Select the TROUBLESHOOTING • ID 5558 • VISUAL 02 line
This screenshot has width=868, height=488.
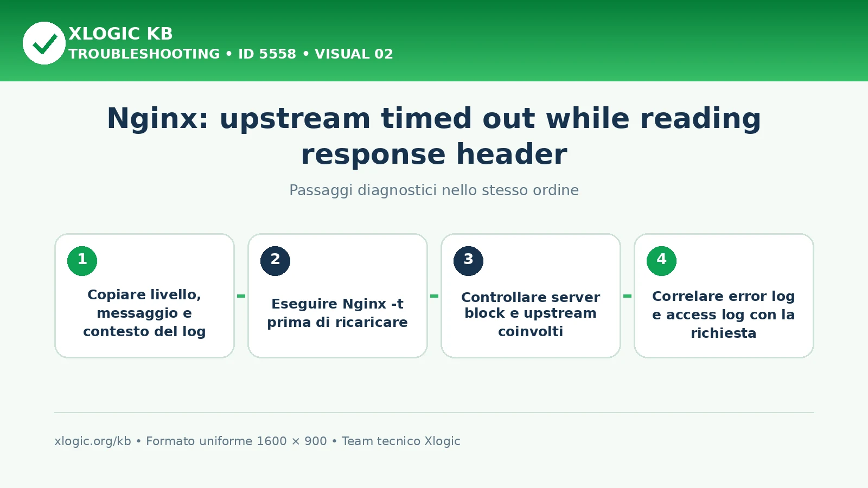coord(231,54)
